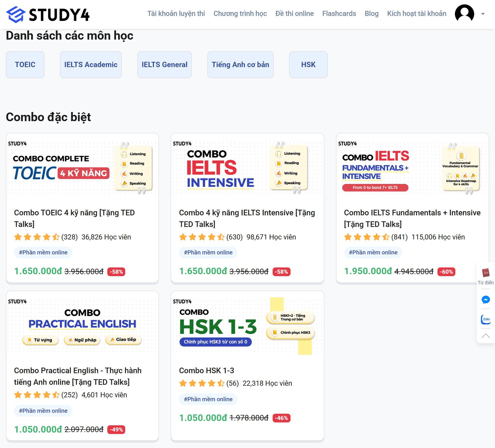Open the Tài khoản luyện thi menu
This screenshot has width=495, height=448.
tap(176, 14)
